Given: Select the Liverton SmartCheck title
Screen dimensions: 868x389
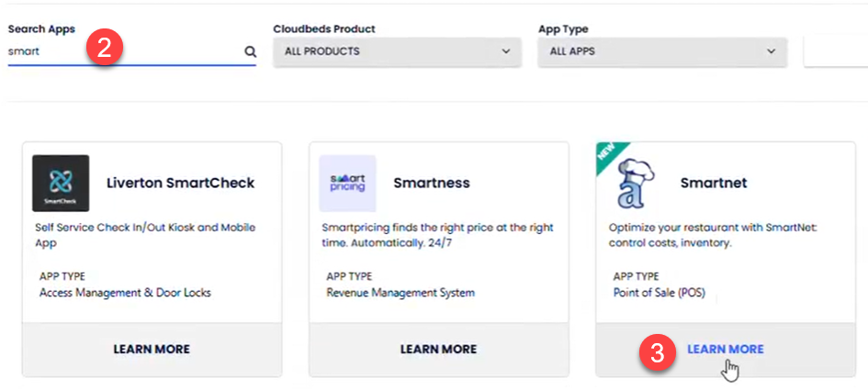Looking at the screenshot, I should 180,183.
